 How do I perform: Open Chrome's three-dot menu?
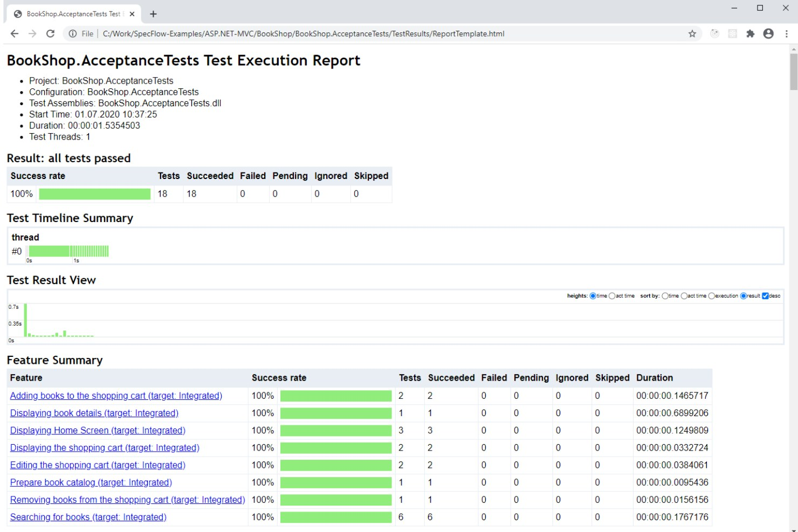(x=786, y=33)
